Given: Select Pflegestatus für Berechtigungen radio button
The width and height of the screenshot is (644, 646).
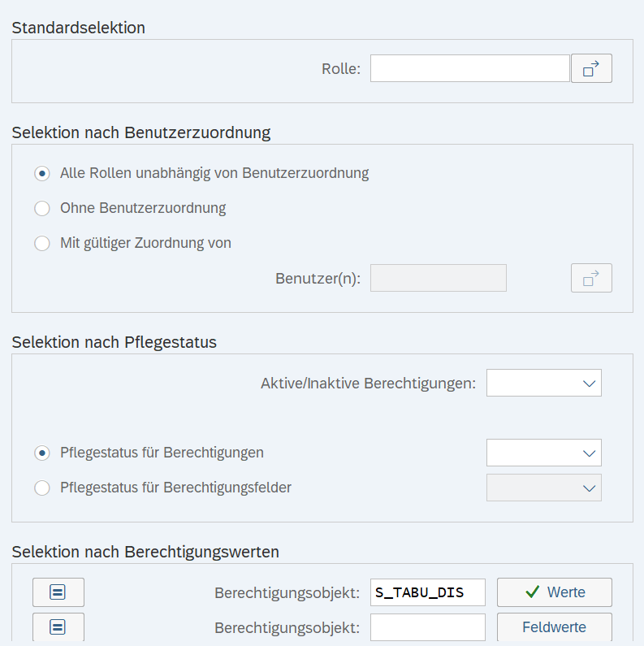Looking at the screenshot, I should pos(42,453).
